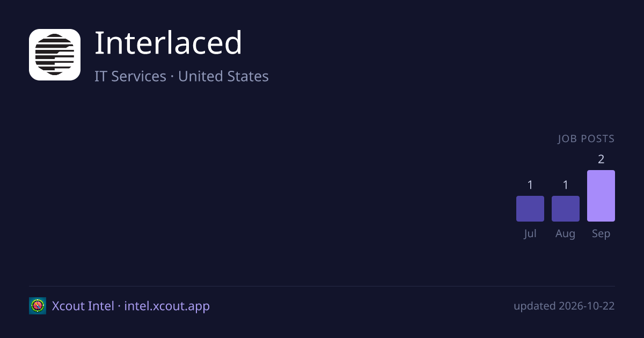Click the value 1 above Aug bar
644x338 pixels.
tap(566, 185)
